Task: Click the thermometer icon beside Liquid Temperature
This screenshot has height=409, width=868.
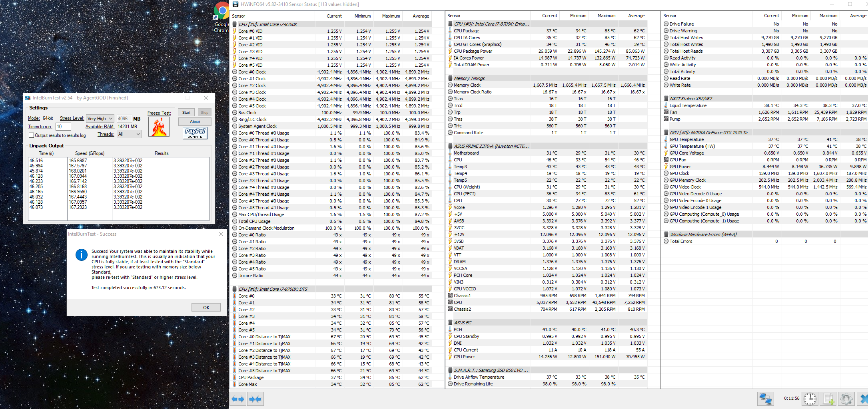Action: point(666,105)
